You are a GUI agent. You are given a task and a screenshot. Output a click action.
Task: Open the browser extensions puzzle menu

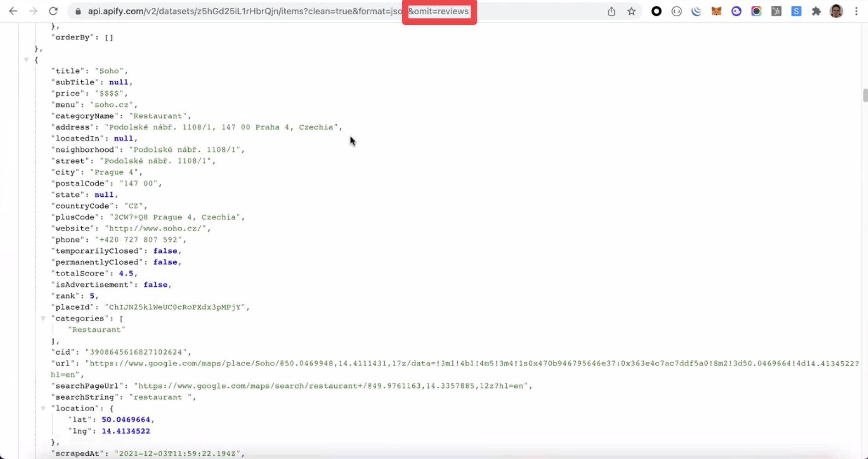point(817,11)
